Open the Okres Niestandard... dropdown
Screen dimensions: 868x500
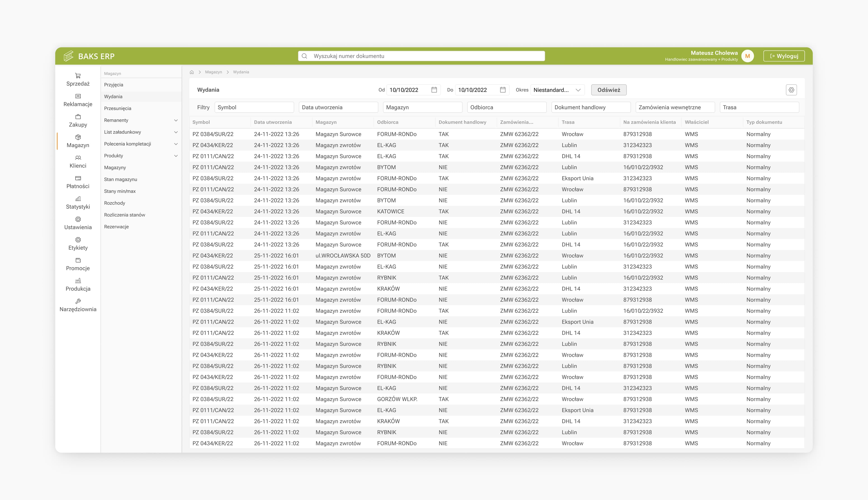coord(557,90)
